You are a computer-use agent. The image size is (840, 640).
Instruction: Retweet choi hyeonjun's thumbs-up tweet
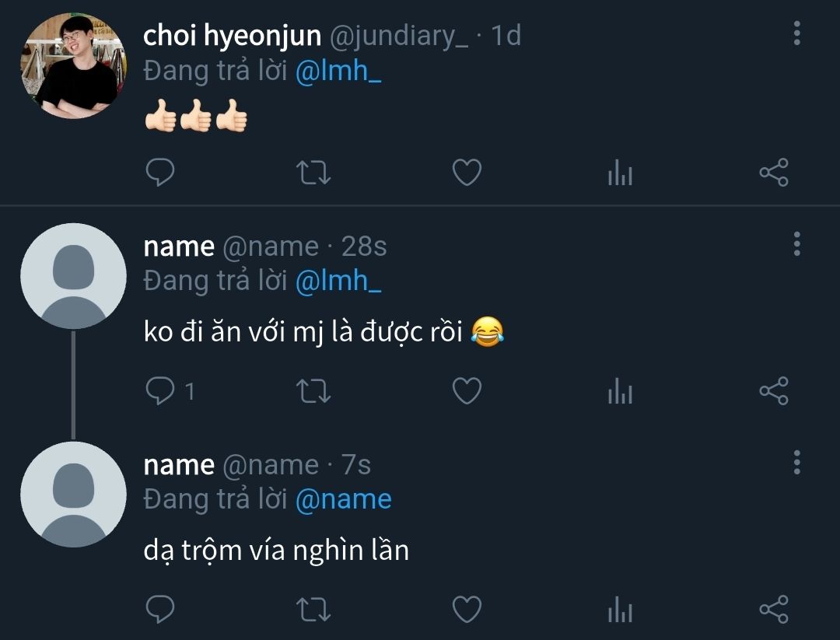[315, 172]
